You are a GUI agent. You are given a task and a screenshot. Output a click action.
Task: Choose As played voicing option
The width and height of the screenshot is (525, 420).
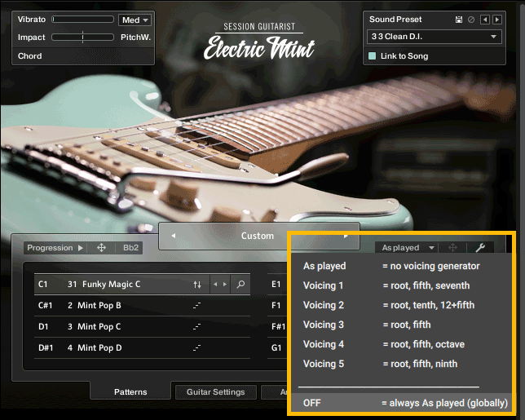point(401,266)
